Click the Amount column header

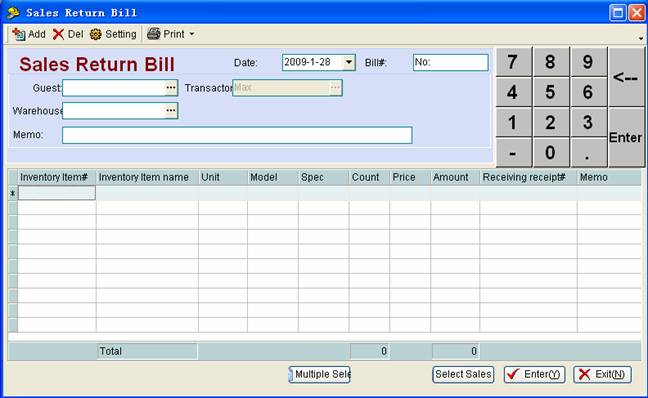455,177
